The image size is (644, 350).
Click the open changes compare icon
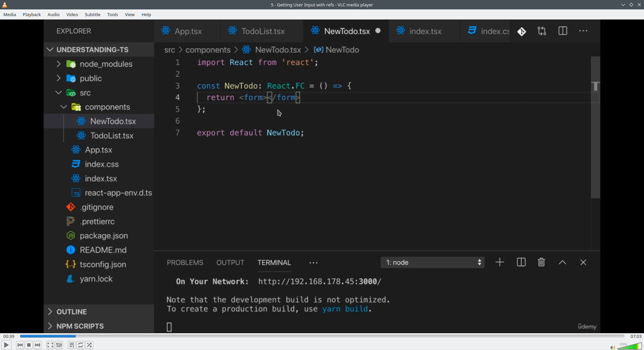(x=542, y=31)
